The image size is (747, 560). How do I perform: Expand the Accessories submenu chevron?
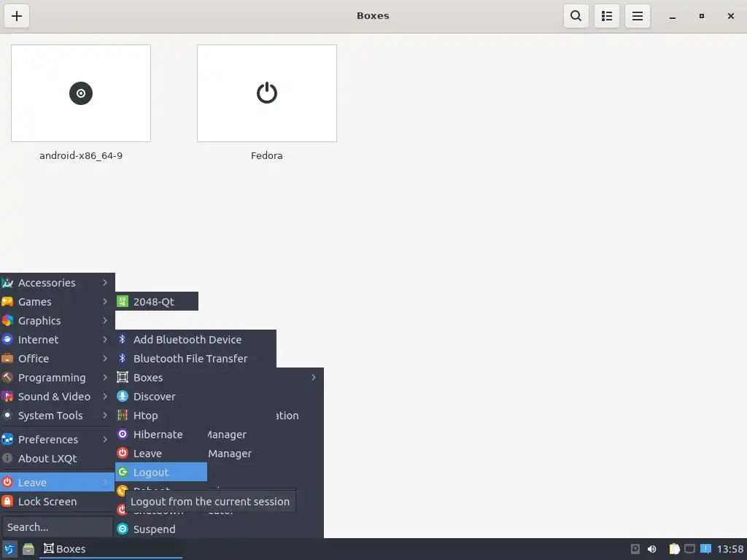pos(105,282)
